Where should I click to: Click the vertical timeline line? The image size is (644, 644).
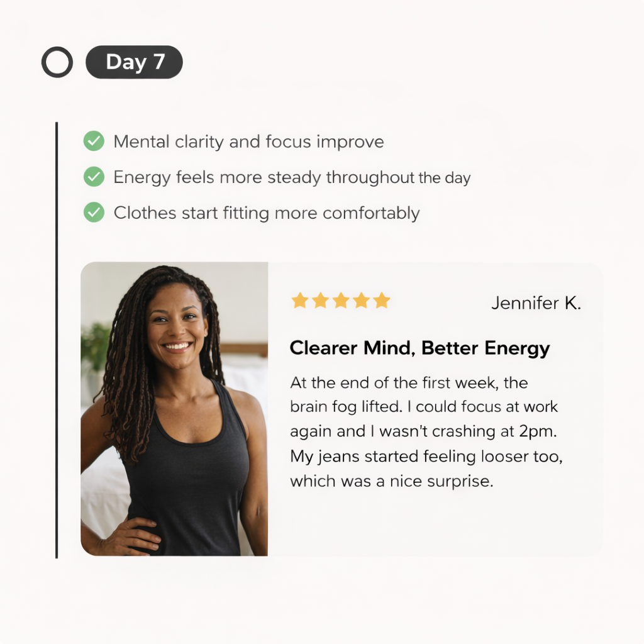[x=57, y=340]
